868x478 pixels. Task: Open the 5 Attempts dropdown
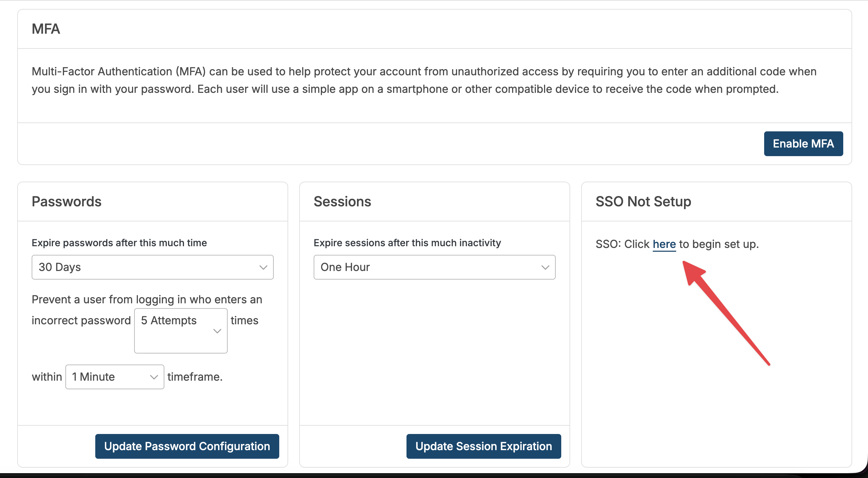(x=180, y=330)
